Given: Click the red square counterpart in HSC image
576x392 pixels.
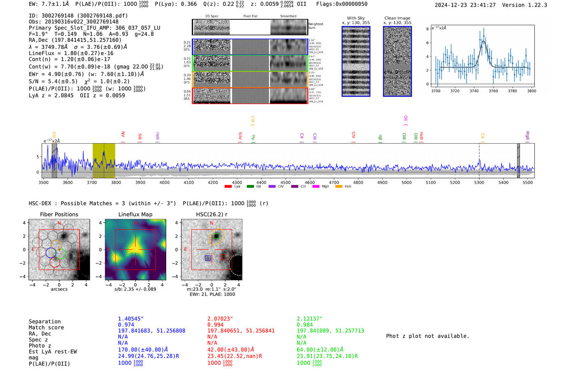Looking at the screenshot, I should (x=223, y=257).
